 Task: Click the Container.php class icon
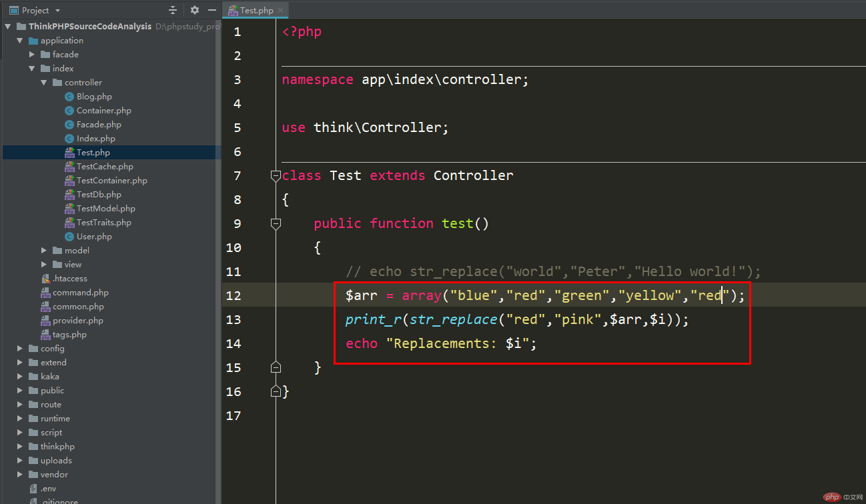(69, 111)
